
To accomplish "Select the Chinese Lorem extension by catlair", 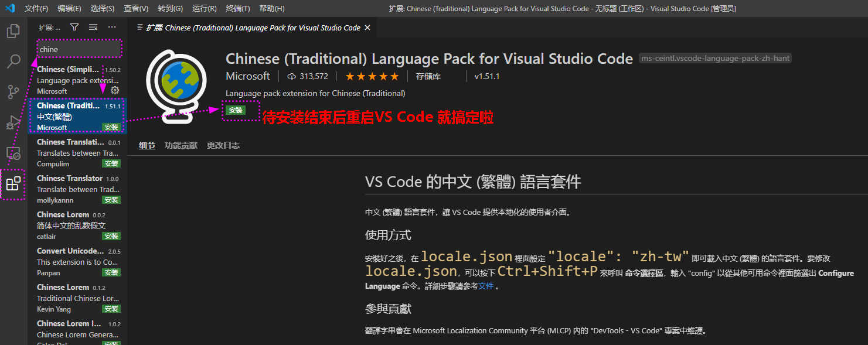I will click(x=77, y=225).
